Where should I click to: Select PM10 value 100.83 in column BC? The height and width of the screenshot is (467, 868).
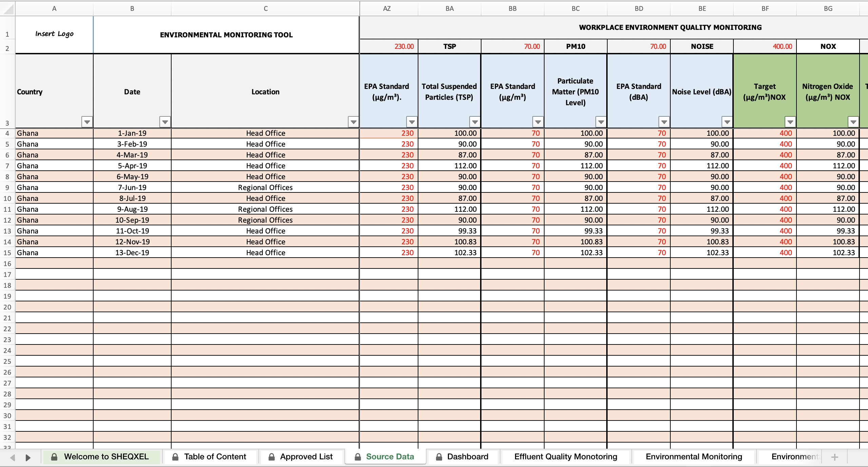[x=576, y=242]
